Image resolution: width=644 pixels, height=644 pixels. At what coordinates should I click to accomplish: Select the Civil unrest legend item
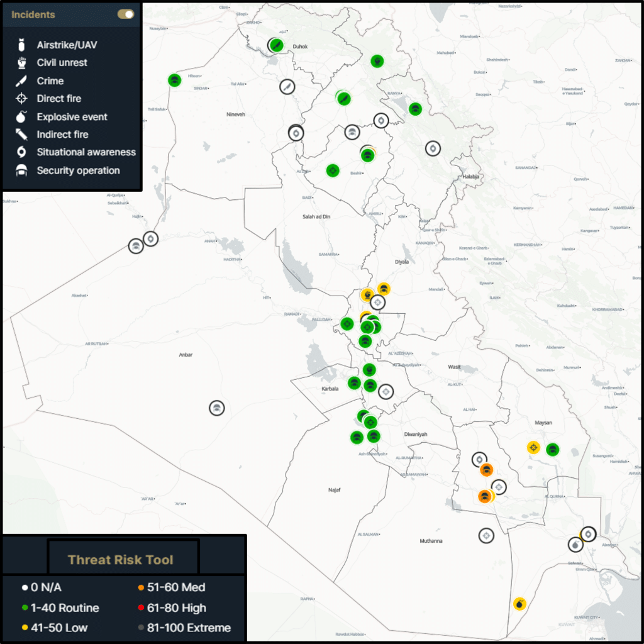62,63
